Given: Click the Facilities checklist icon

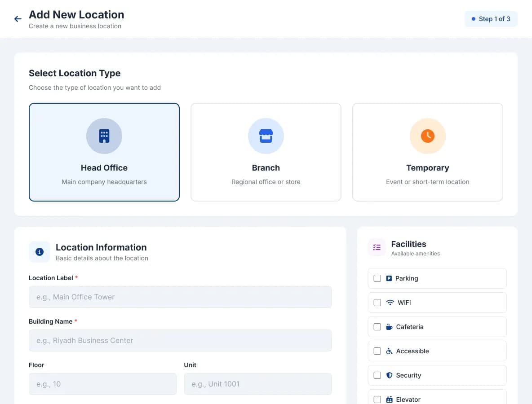Looking at the screenshot, I should [377, 247].
